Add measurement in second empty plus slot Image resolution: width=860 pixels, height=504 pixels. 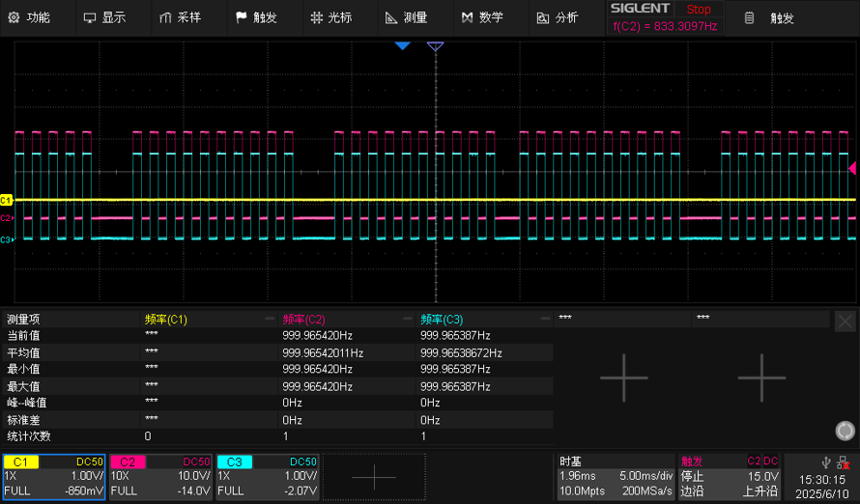(761, 378)
